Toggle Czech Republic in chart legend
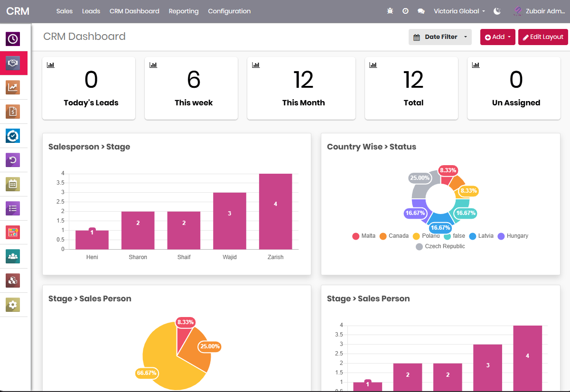The width and height of the screenshot is (570, 392). pyautogui.click(x=440, y=246)
